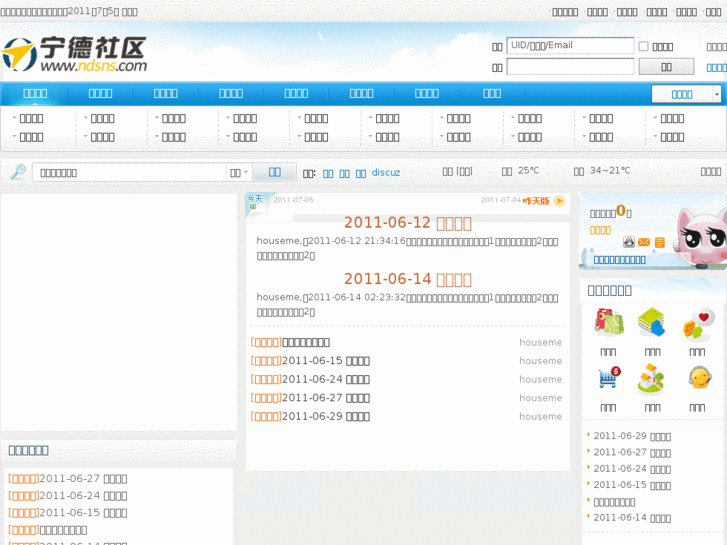This screenshot has width=727, height=545.
Task: Open the heart speech bubble icon
Action: point(698,323)
